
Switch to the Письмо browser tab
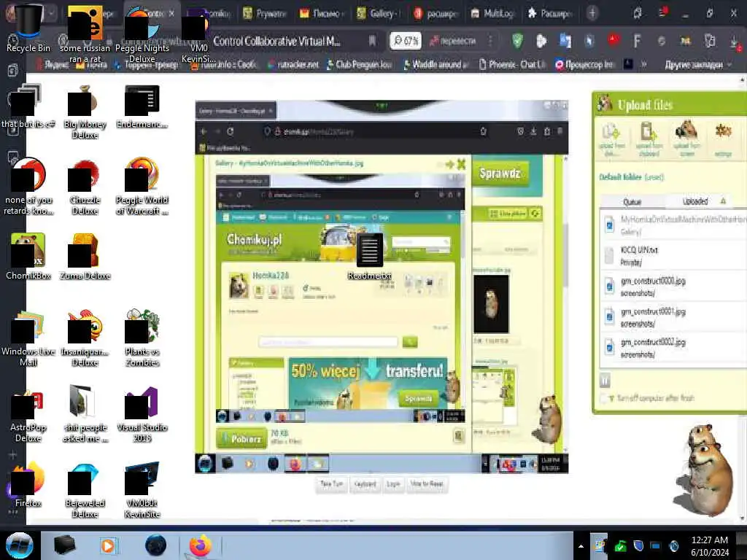(322, 13)
